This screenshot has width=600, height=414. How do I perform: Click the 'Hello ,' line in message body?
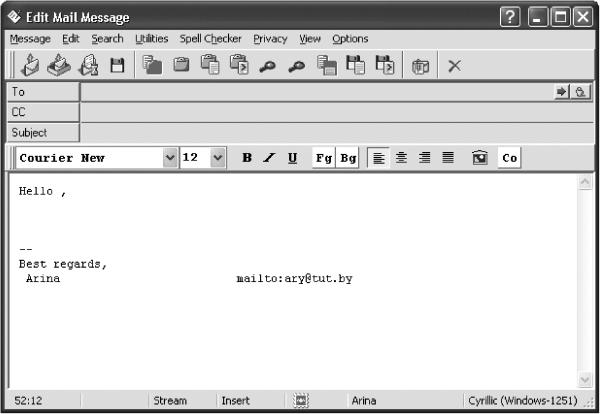click(42, 191)
